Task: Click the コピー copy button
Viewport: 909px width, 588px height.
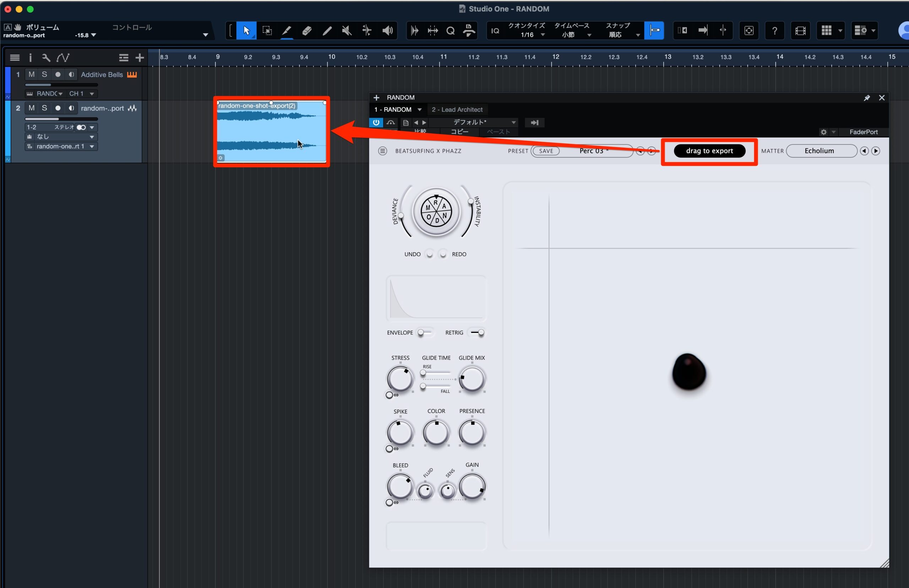Action: pyautogui.click(x=459, y=132)
